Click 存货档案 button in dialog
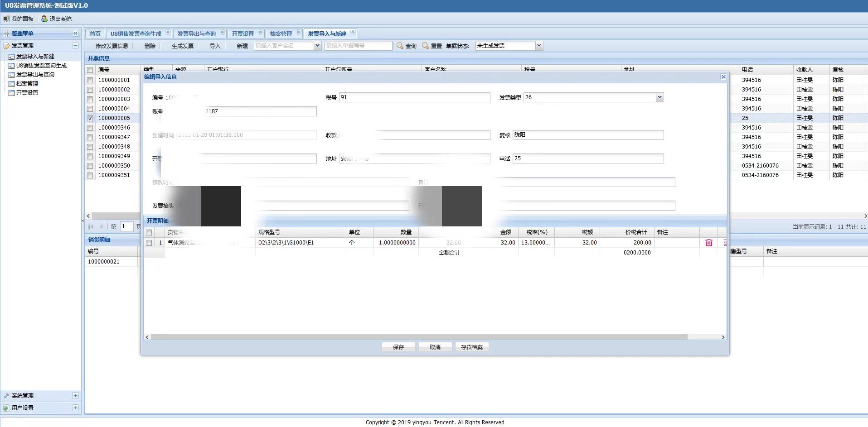The image size is (868, 427). [472, 347]
